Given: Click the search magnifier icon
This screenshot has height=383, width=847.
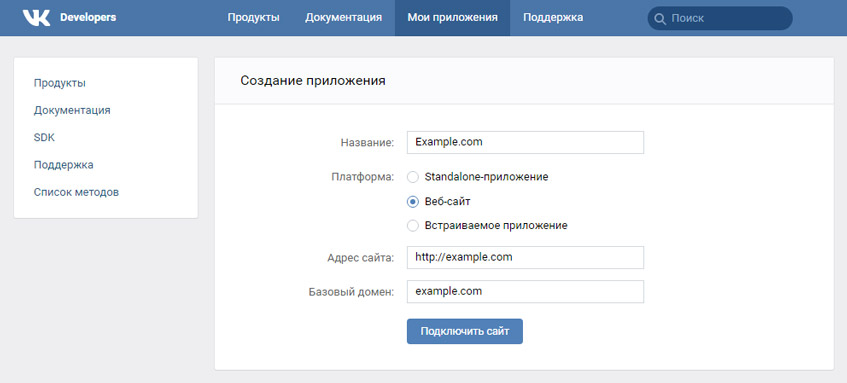Looking at the screenshot, I should [x=660, y=18].
